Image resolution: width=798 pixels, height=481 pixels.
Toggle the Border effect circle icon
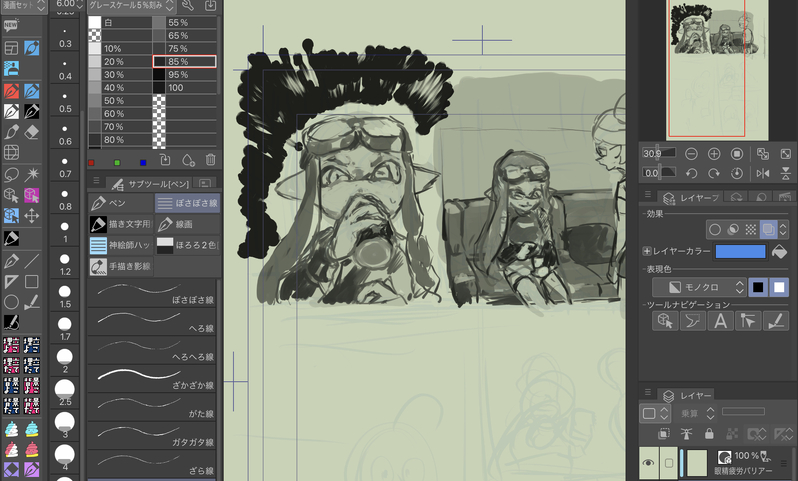pyautogui.click(x=715, y=230)
